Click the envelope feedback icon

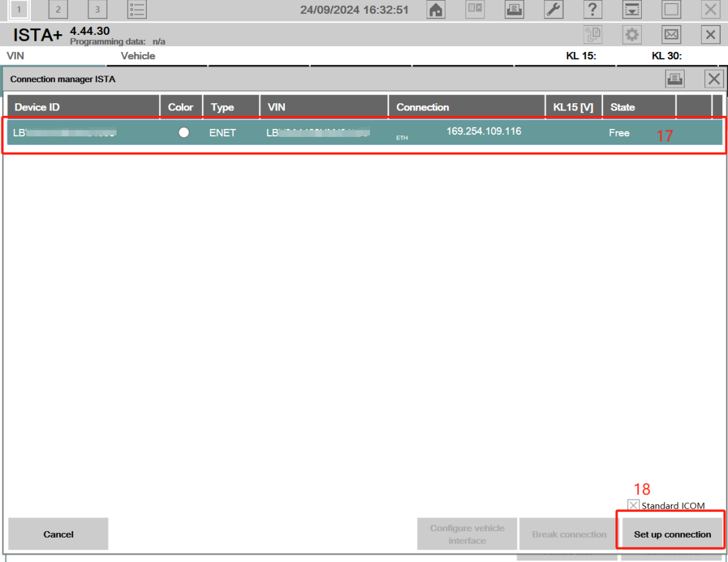[x=671, y=35]
